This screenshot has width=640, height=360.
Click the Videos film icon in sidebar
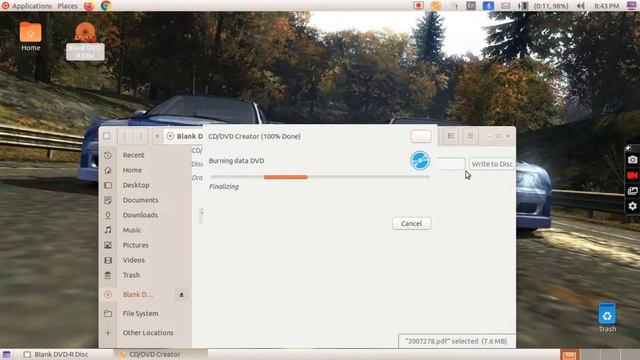pyautogui.click(x=108, y=260)
